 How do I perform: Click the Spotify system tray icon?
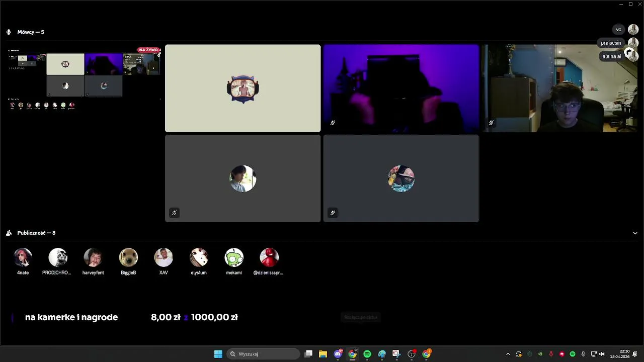573,354
